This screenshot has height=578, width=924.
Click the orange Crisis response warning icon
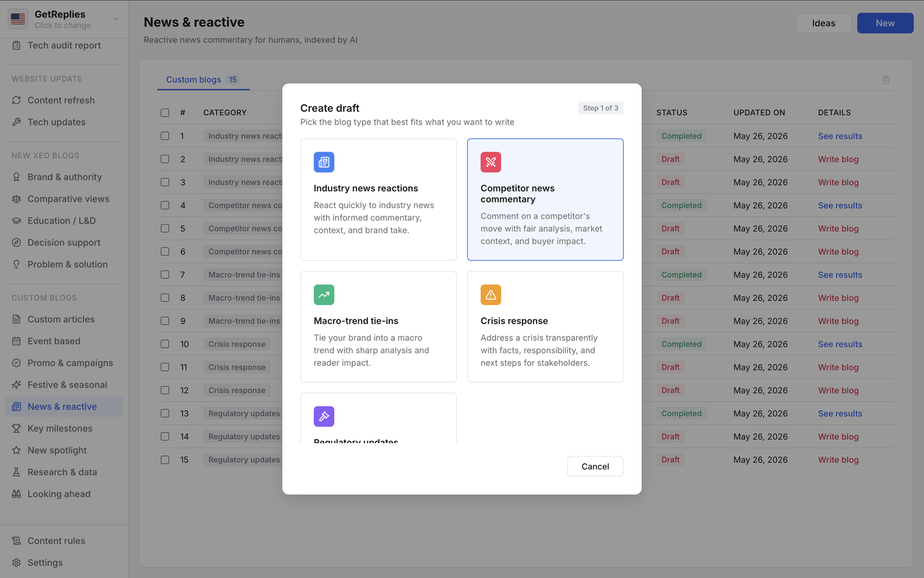(491, 295)
